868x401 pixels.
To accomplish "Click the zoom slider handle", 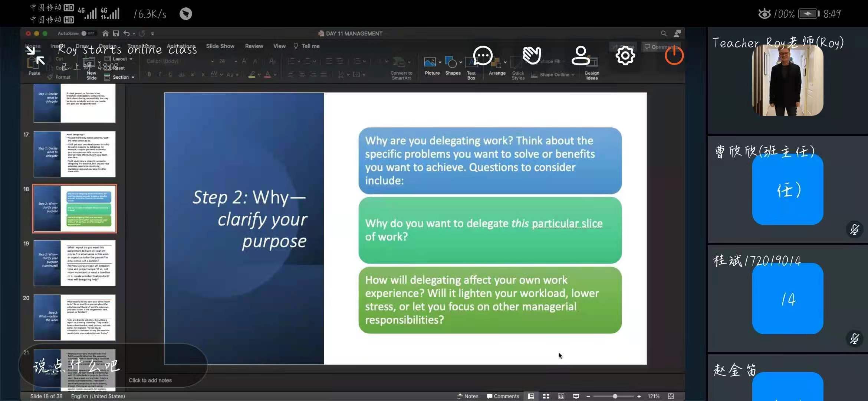I will 615,396.
